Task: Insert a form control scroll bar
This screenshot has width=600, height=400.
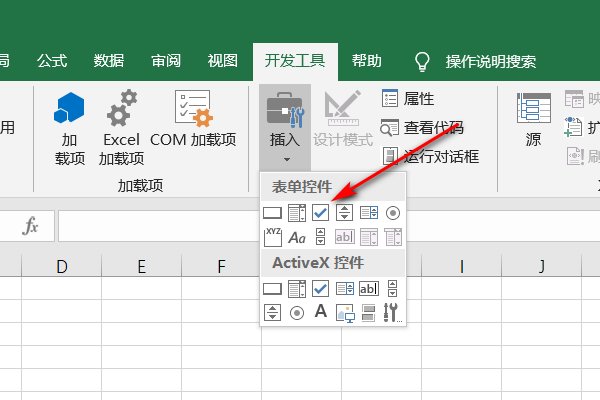Action: pos(320,237)
